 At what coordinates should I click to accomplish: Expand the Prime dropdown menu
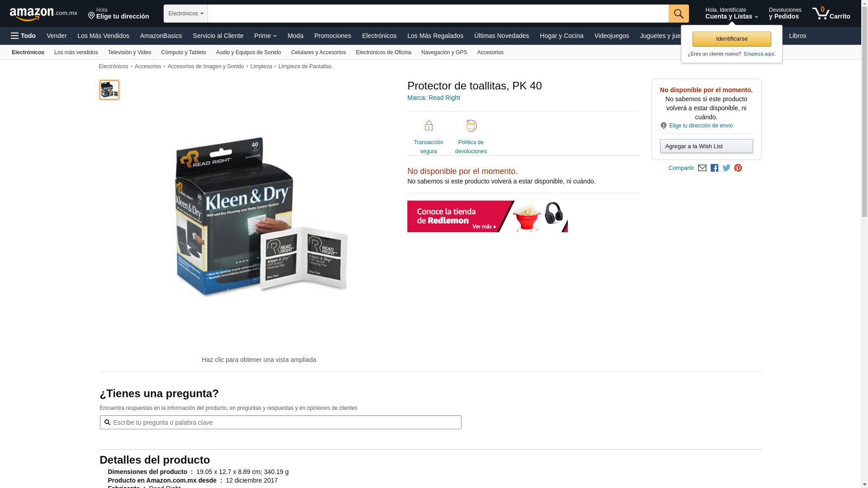(265, 36)
